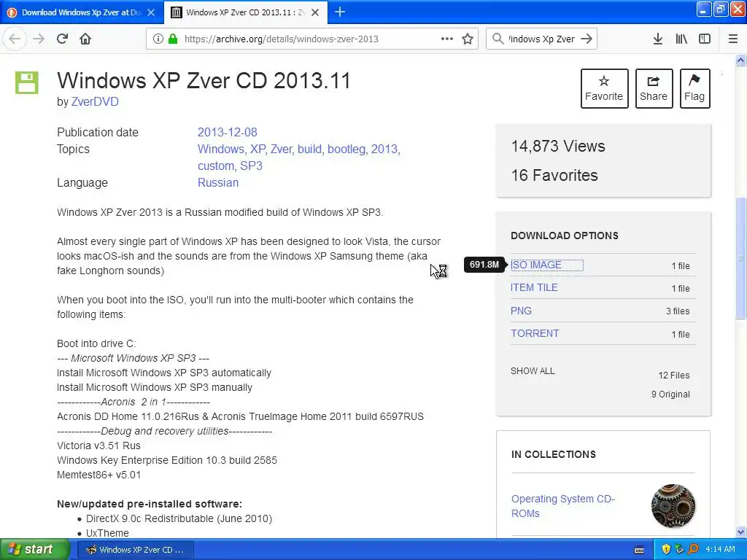Select the Windows XP Zver CD 2013.11 tab

(x=245, y=12)
